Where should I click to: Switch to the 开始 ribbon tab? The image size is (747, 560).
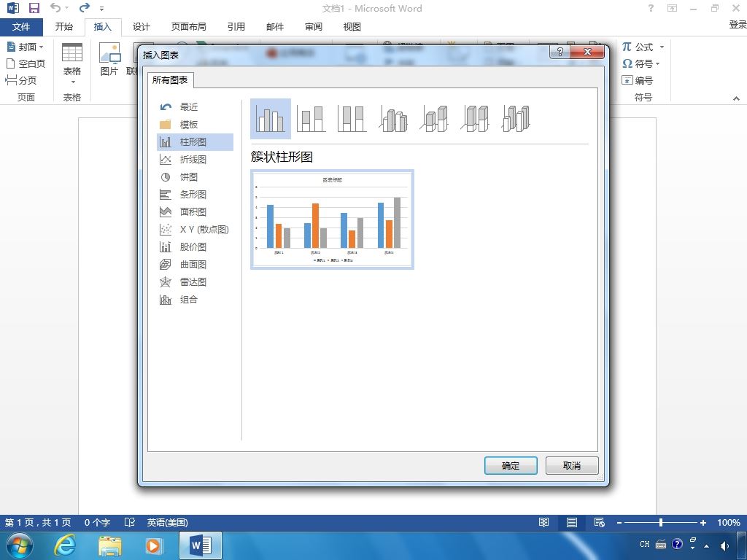tap(64, 27)
